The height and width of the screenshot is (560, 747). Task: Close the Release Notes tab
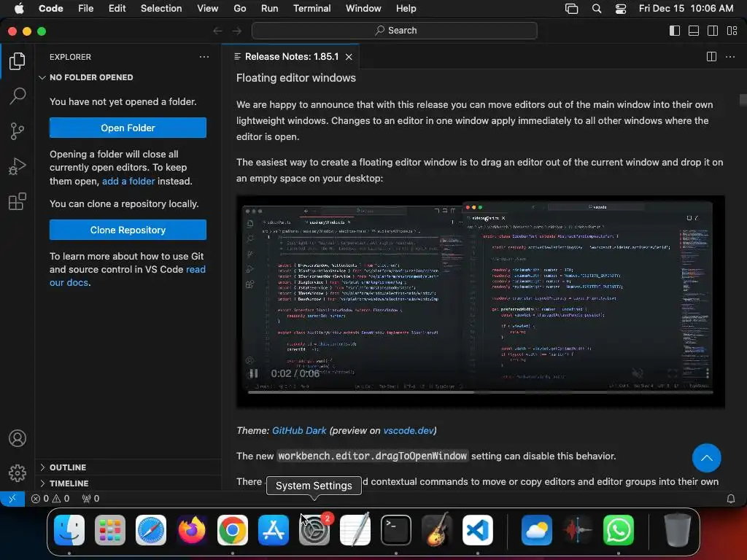point(349,57)
